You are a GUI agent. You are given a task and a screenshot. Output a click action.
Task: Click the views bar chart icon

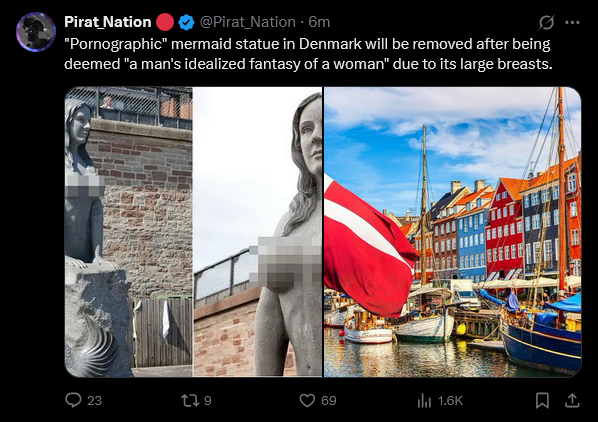tap(424, 400)
